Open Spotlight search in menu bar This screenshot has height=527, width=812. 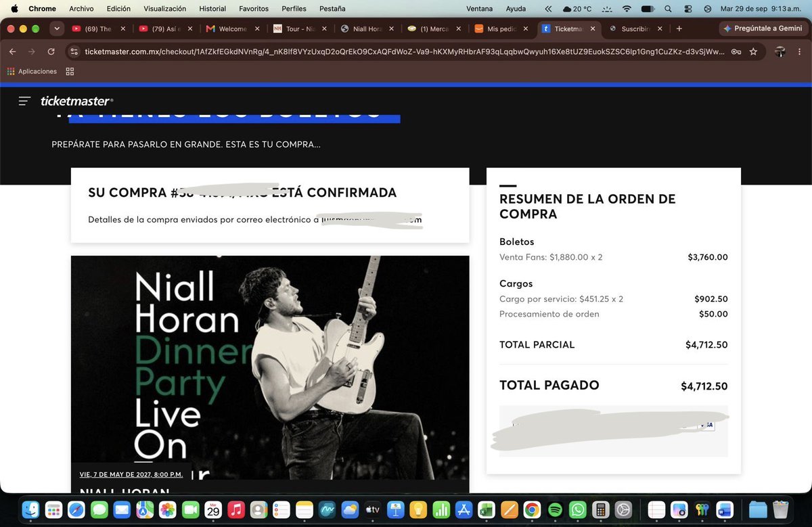[x=669, y=9]
